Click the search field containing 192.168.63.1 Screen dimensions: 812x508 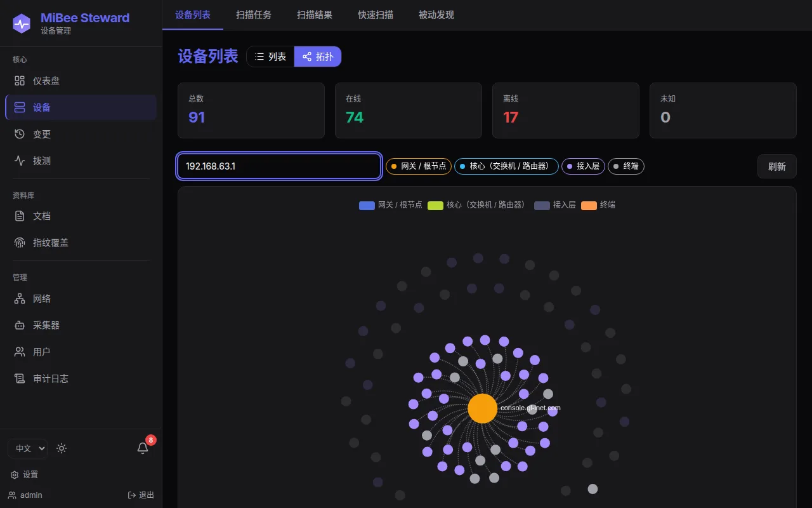point(279,166)
